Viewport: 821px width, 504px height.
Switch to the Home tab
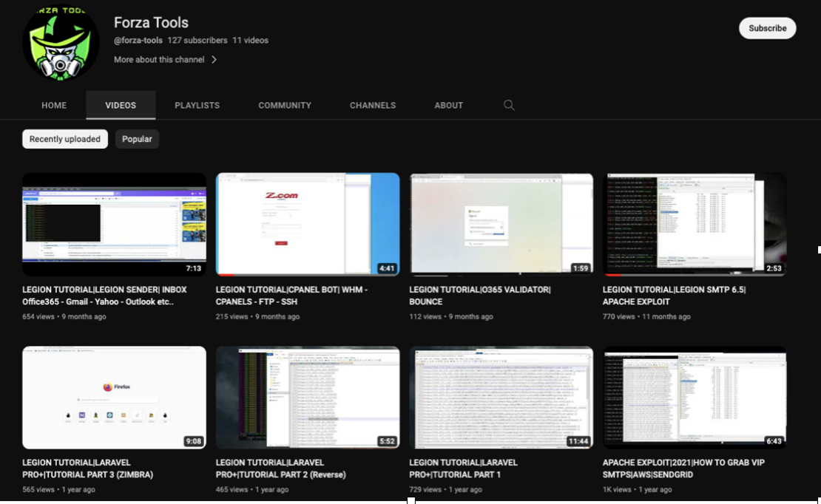pos(54,106)
